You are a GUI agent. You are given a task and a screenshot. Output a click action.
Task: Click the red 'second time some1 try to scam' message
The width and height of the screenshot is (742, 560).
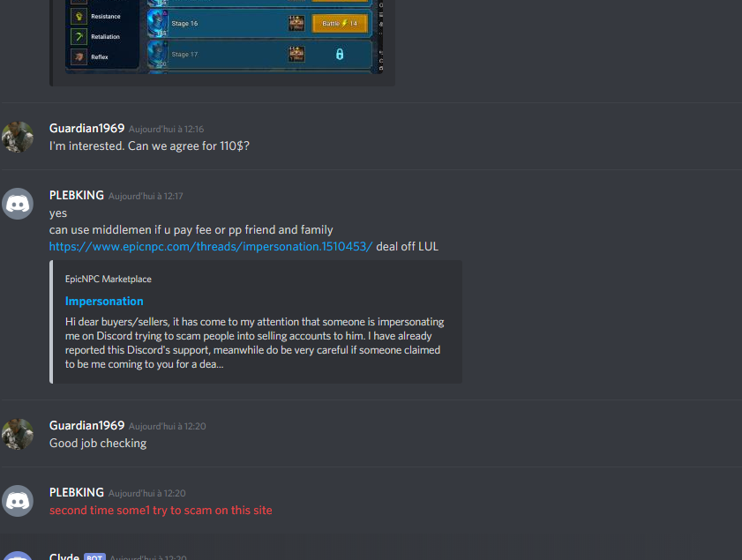[x=161, y=511]
